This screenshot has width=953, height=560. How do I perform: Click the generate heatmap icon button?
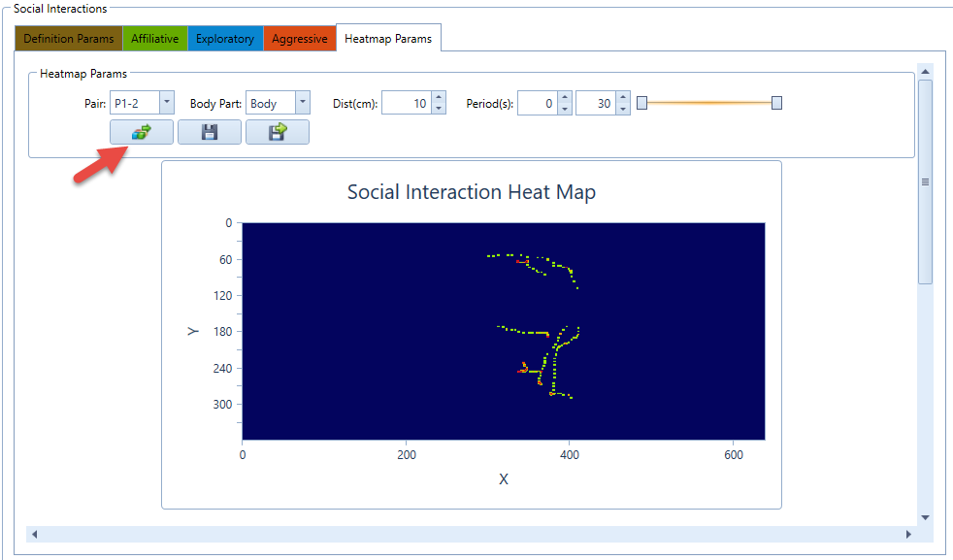pyautogui.click(x=142, y=133)
